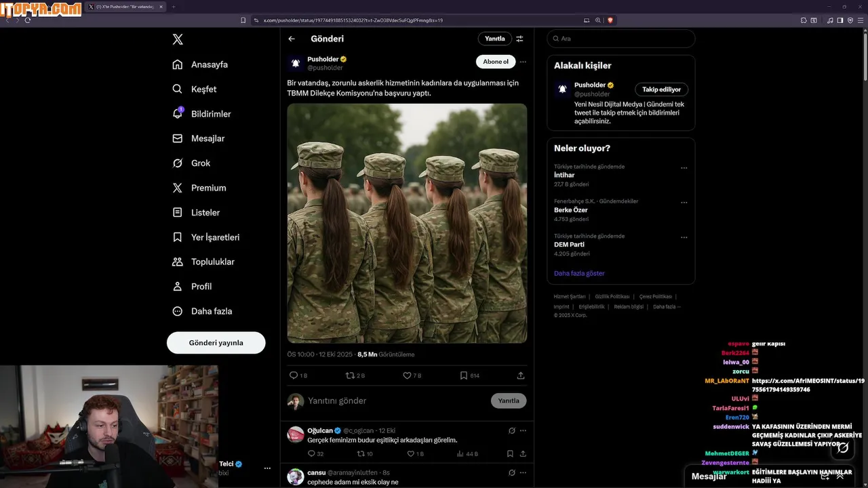Open Keşfet explore page
This screenshot has width=868, height=488.
(195, 89)
